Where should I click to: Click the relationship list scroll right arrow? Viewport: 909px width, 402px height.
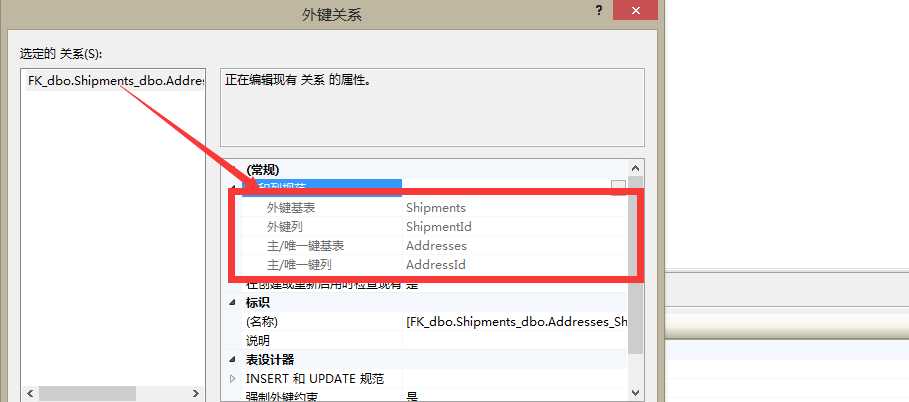pyautogui.click(x=196, y=393)
